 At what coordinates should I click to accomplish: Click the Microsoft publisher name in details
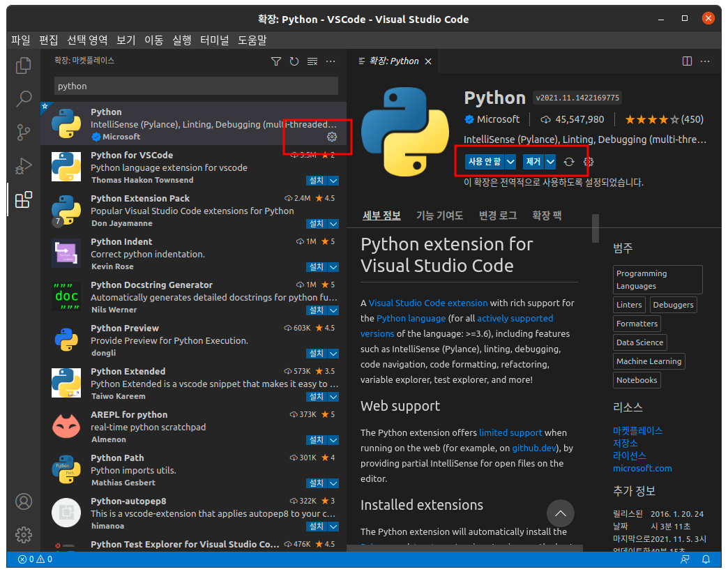pos(498,119)
